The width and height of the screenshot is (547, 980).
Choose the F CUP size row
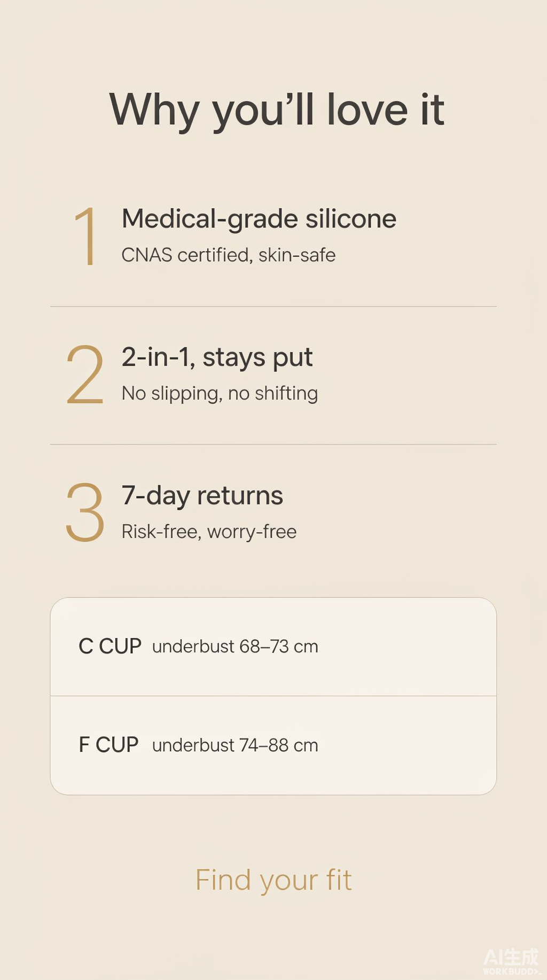273,745
